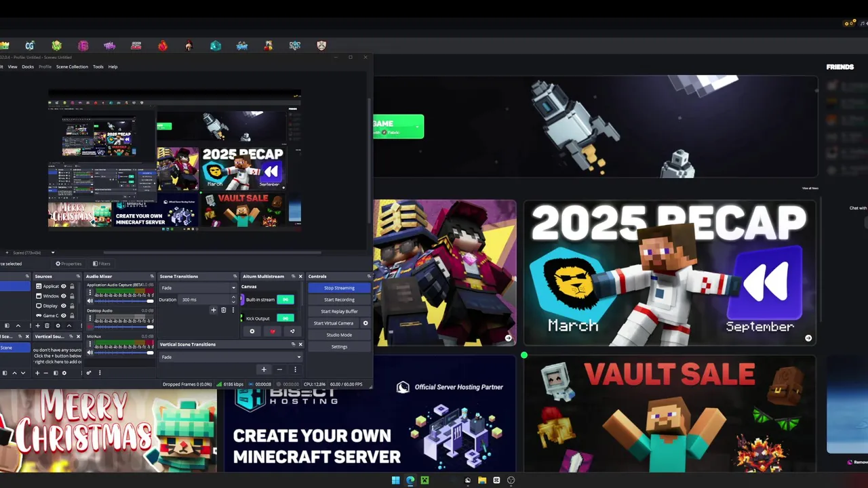The height and width of the screenshot is (488, 868).
Task: Click the heart donate icon in Aitum Multistream
Action: click(x=273, y=331)
